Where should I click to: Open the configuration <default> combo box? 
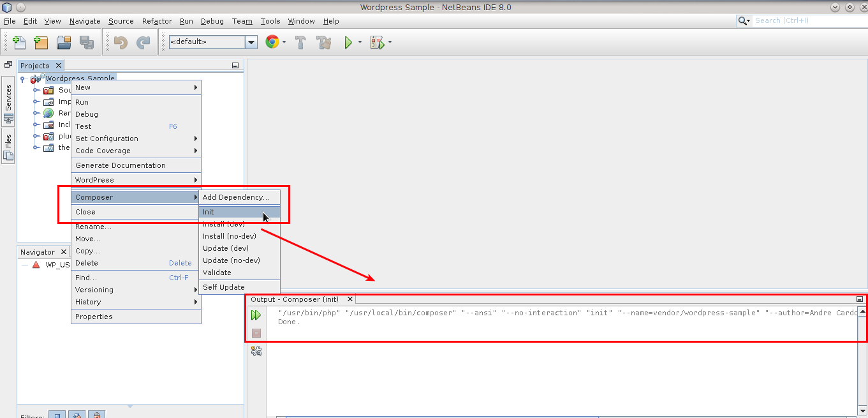pos(213,42)
